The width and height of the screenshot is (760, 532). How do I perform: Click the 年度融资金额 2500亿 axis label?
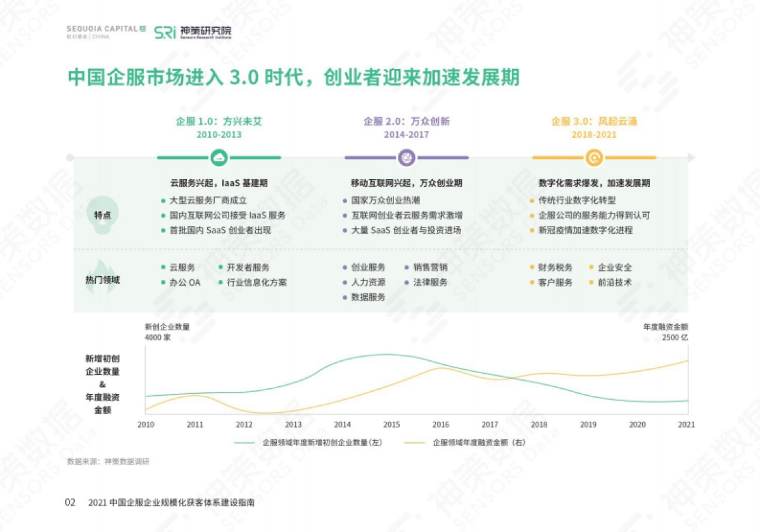click(666, 333)
